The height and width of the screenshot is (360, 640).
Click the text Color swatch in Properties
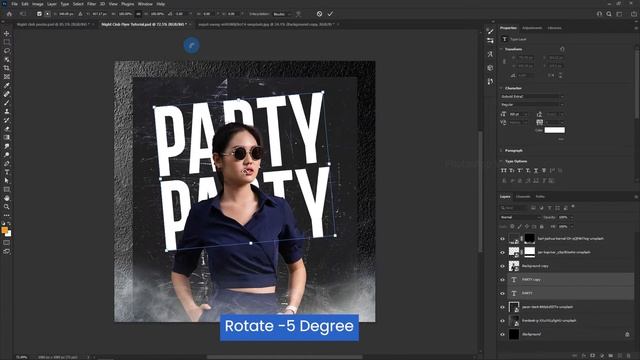555,130
